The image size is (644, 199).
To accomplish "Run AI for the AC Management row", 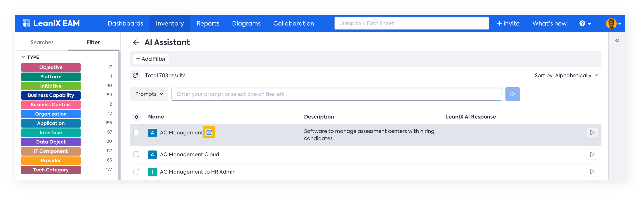I will click(x=592, y=133).
